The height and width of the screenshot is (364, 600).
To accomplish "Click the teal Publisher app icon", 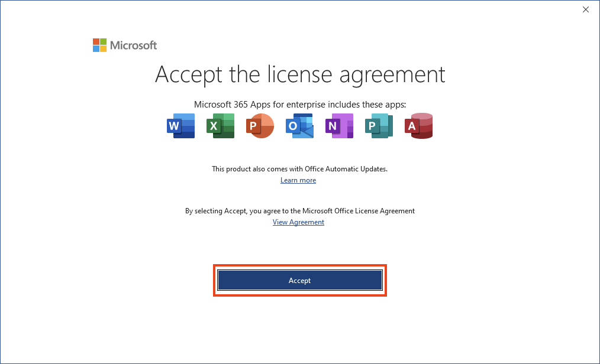I will (x=379, y=125).
